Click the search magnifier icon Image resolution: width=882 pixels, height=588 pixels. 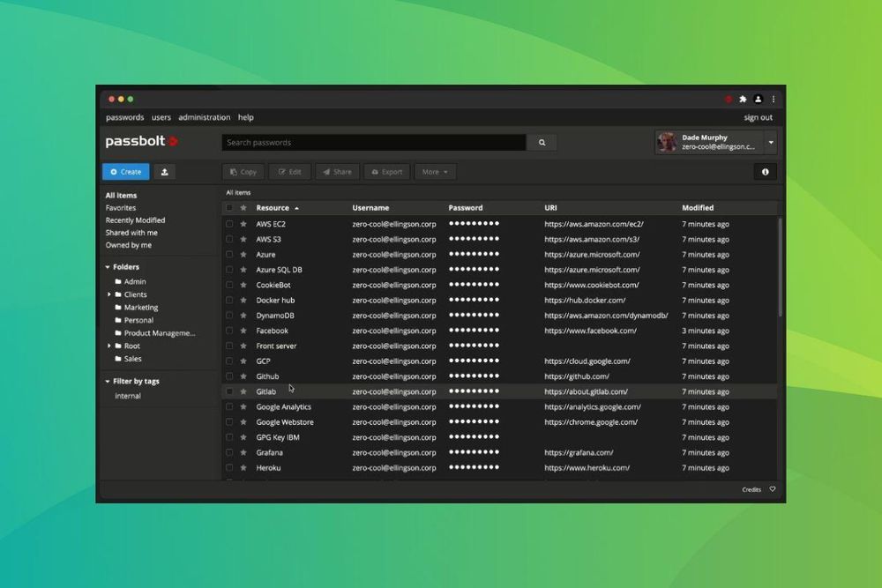(x=542, y=142)
